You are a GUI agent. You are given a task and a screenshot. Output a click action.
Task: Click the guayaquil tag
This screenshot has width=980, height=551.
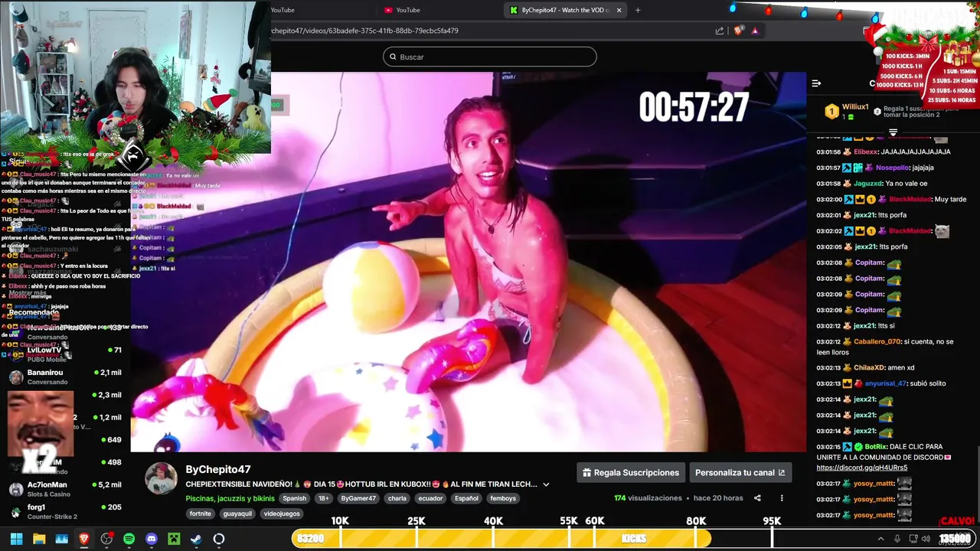point(238,514)
